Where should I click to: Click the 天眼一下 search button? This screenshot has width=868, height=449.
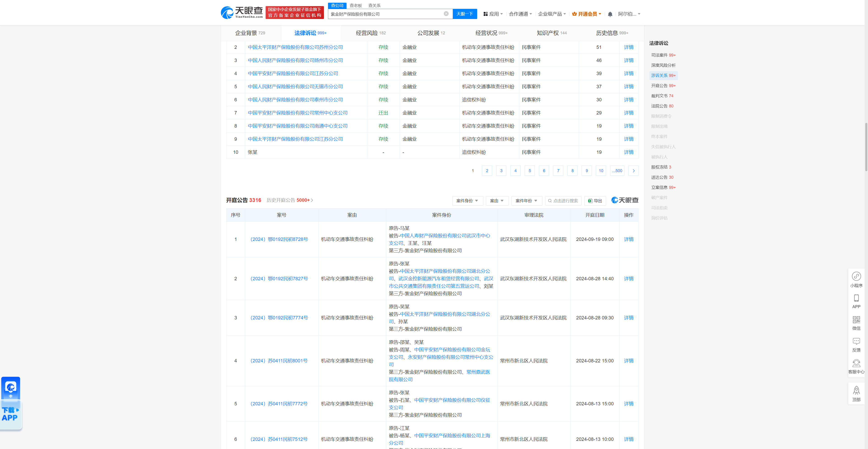point(465,14)
